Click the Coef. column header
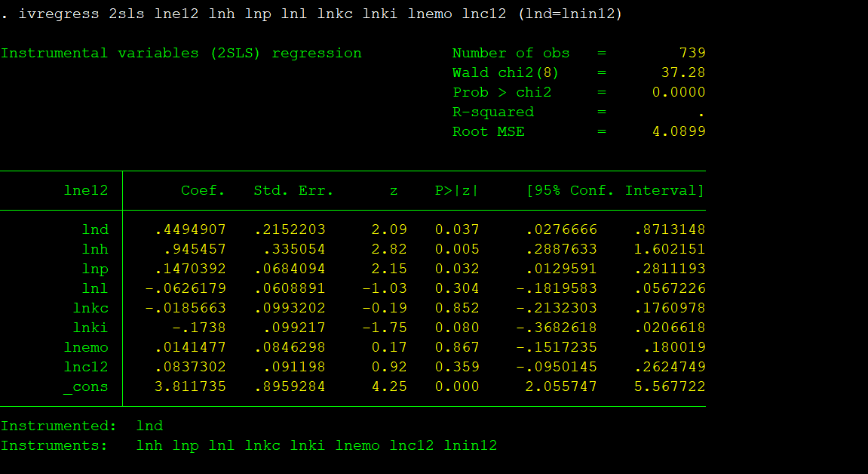Viewport: 868px width, 474px height. [203, 191]
